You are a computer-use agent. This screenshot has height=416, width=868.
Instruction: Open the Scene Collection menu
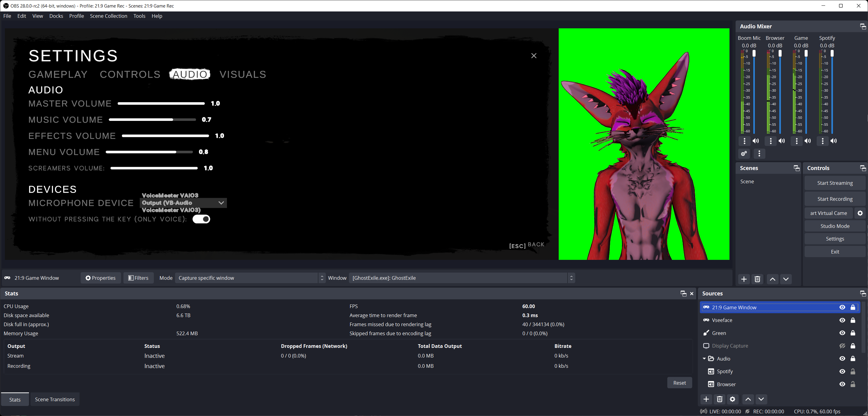(x=109, y=16)
